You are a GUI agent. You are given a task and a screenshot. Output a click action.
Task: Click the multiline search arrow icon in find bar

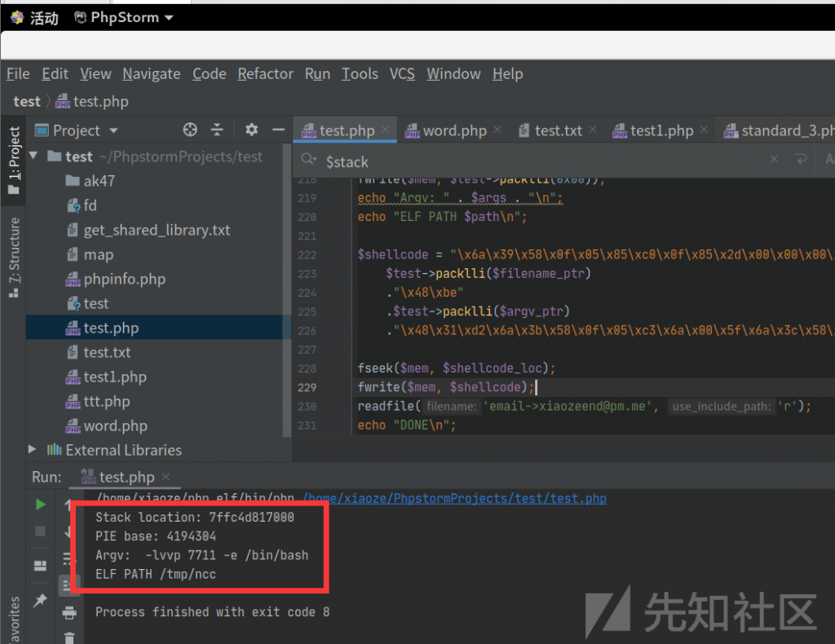801,159
